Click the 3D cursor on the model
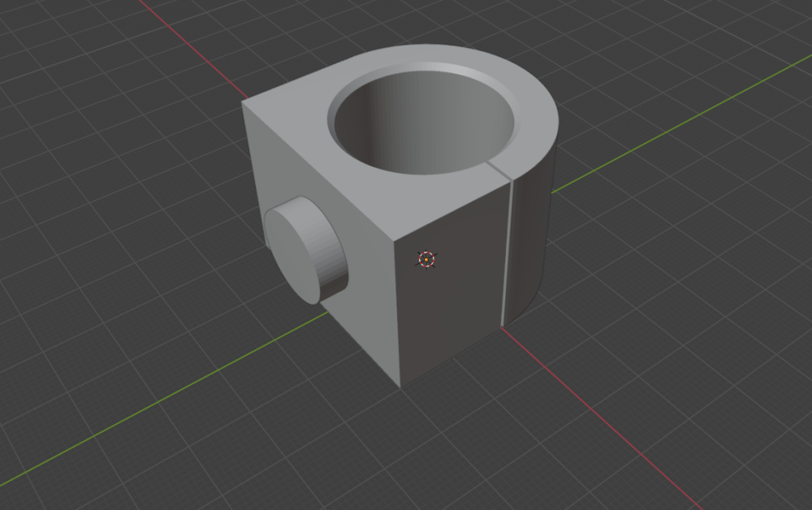 (x=426, y=260)
